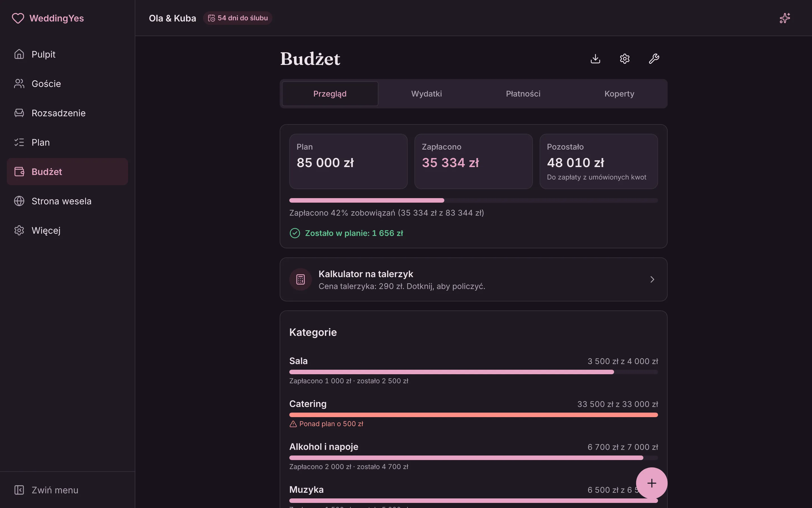Open budget settings via the gear icon

pos(625,59)
